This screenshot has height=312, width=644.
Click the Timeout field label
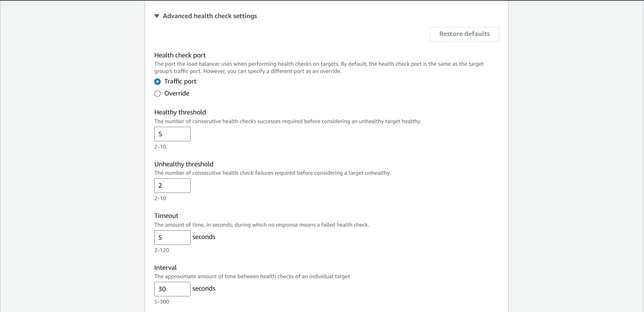(166, 216)
